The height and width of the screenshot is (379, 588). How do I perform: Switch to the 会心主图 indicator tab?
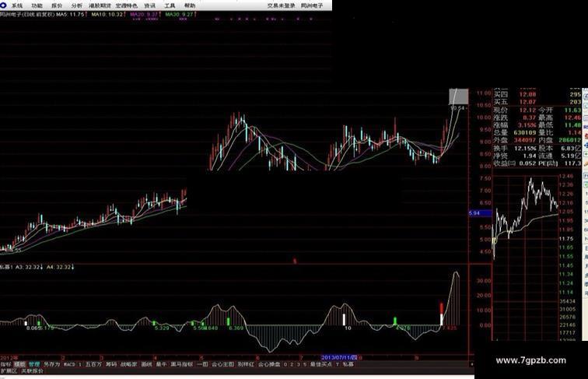(x=222, y=364)
